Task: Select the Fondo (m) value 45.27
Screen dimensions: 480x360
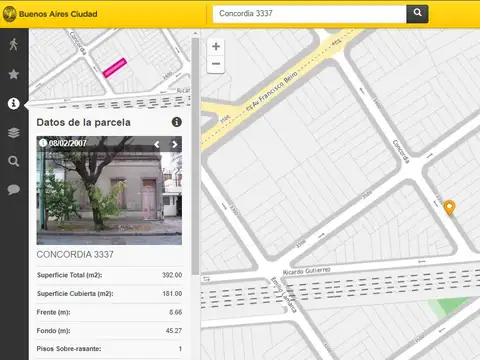Action: [174, 331]
